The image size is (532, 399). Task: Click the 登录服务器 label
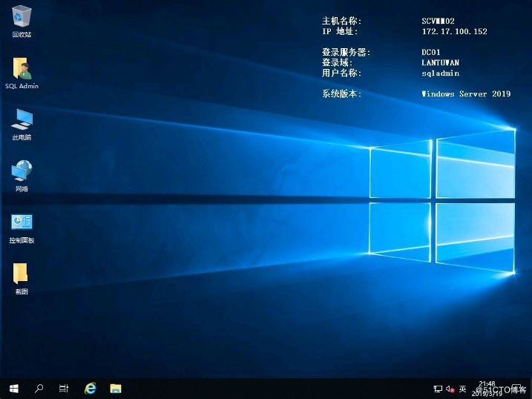click(x=346, y=52)
